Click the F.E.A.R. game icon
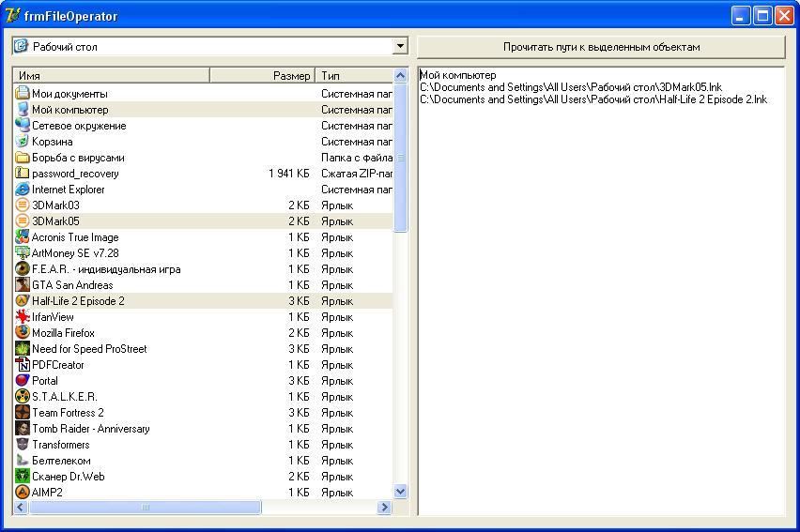This screenshot has height=532, width=800. 23,268
